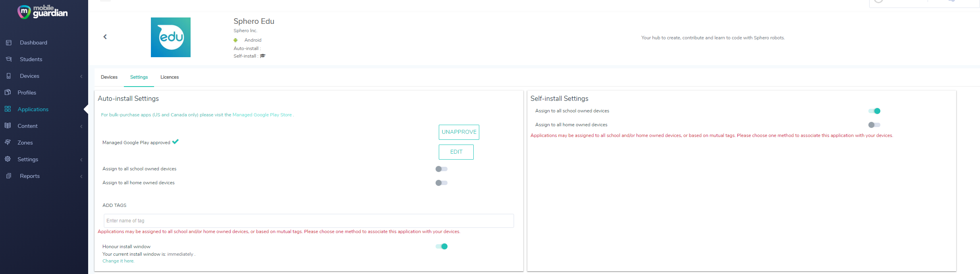Click the Android platform icon
This screenshot has height=274, width=980.
click(x=235, y=40)
